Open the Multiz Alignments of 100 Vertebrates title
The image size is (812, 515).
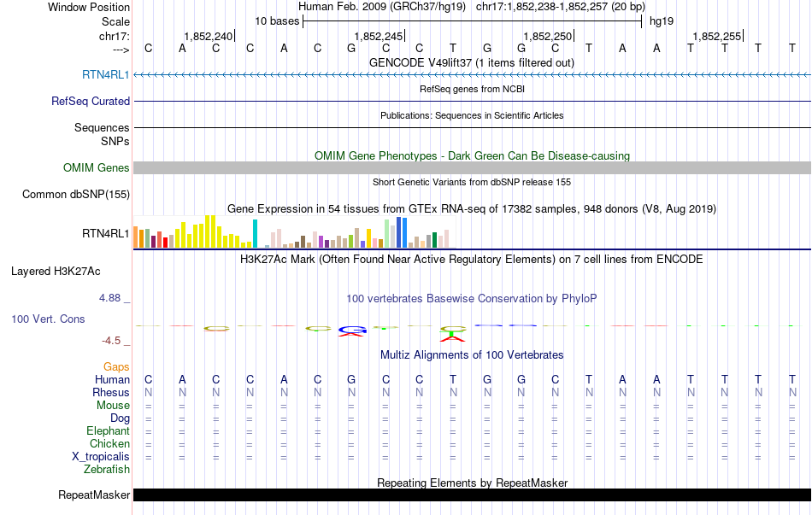(x=472, y=355)
